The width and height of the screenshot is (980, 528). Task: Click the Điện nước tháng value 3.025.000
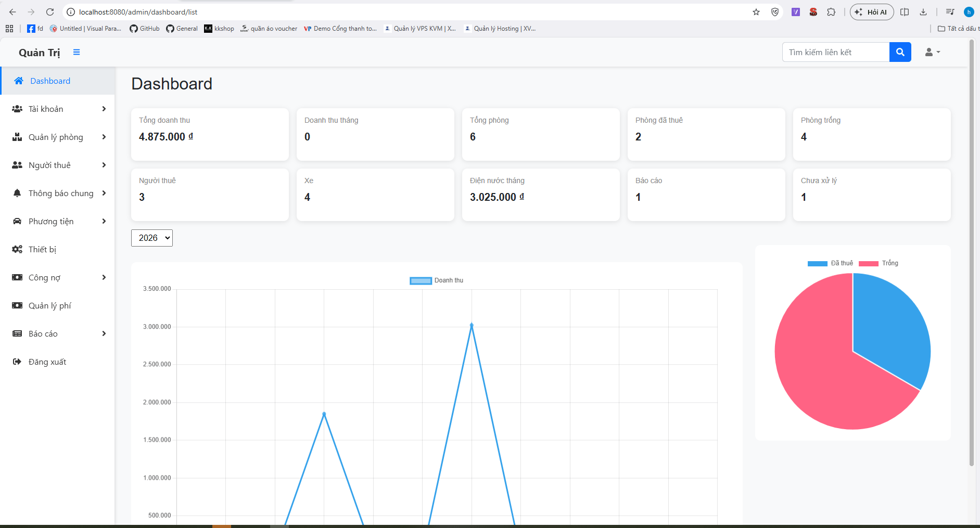coord(497,197)
